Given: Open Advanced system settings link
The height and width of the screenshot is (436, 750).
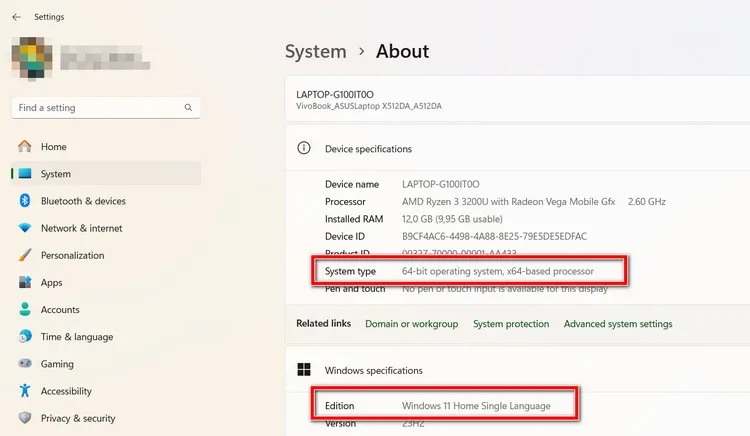Looking at the screenshot, I should 617,324.
